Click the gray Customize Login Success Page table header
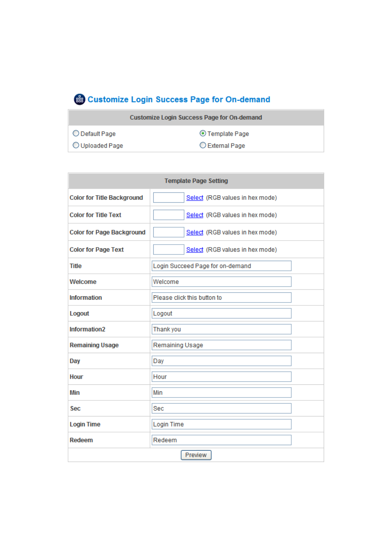The width and height of the screenshot is (392, 555). [196, 118]
